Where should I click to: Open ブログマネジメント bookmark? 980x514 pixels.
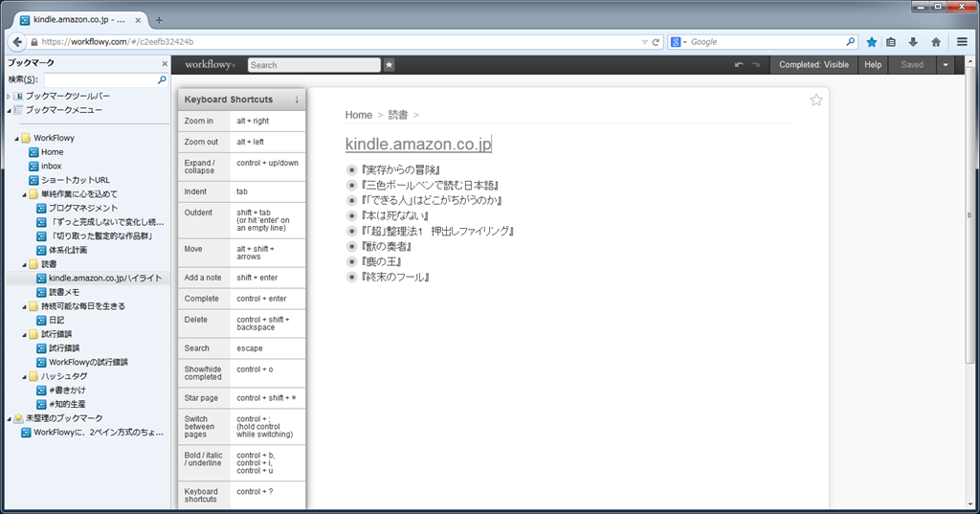coord(83,209)
